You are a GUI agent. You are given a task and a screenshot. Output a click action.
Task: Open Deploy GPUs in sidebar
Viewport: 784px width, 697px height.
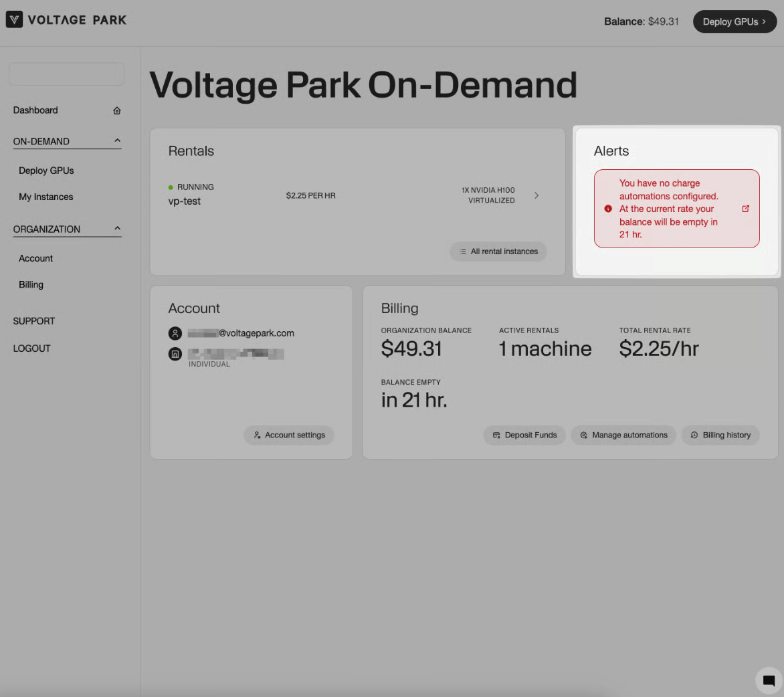pyautogui.click(x=46, y=171)
